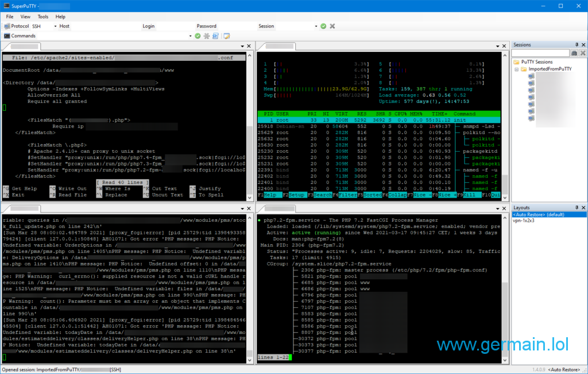Click the green connect button beside Session field
The width and height of the screenshot is (588, 374).
[323, 26]
